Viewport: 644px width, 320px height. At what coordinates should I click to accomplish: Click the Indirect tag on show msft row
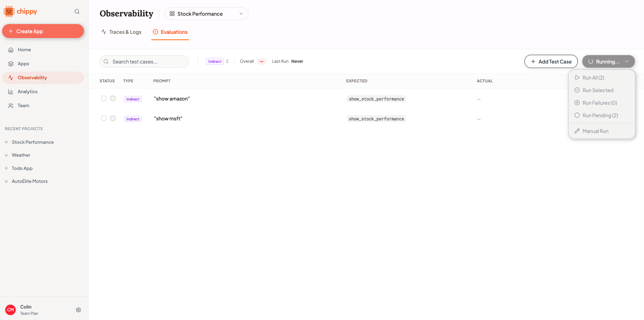pos(133,119)
